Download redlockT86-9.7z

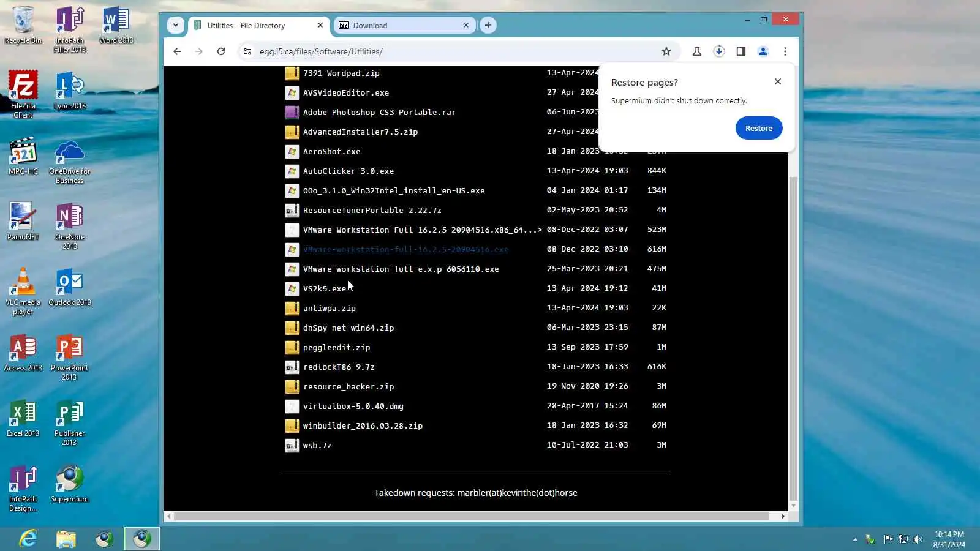tap(339, 367)
